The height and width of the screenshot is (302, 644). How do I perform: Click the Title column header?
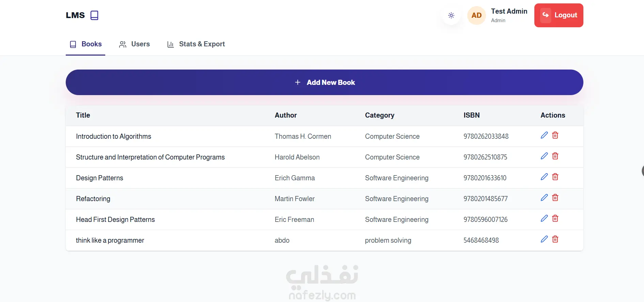tap(83, 115)
